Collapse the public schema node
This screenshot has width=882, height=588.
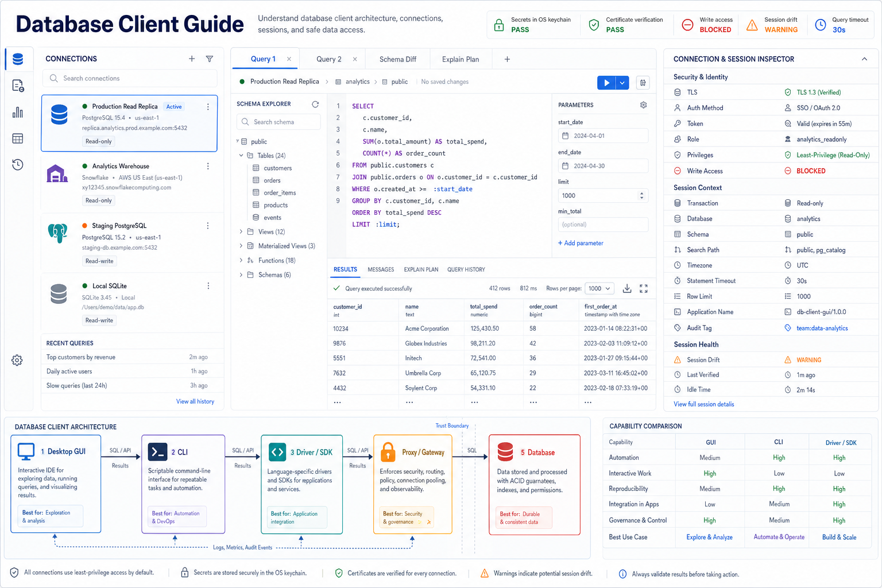(x=238, y=141)
